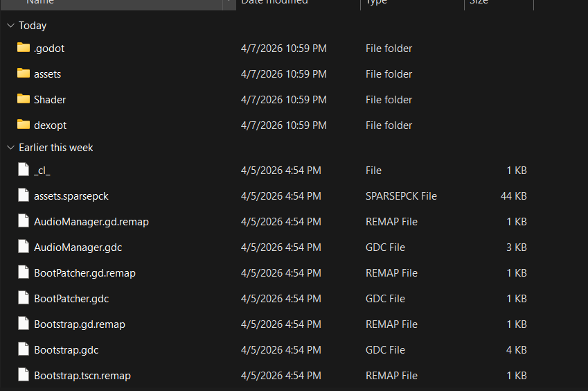The width and height of the screenshot is (588, 391).
Task: Click the 4 KB size of Bootstrap.gdc
Action: tap(517, 350)
